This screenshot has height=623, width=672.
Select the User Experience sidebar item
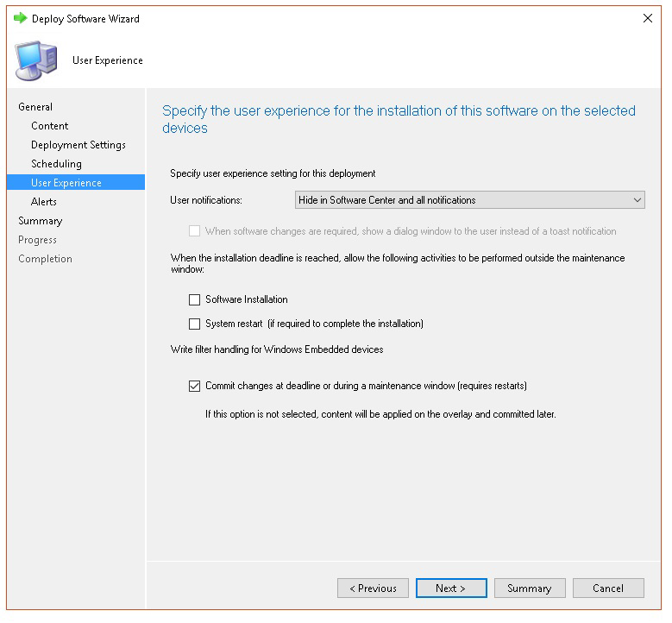(76, 183)
